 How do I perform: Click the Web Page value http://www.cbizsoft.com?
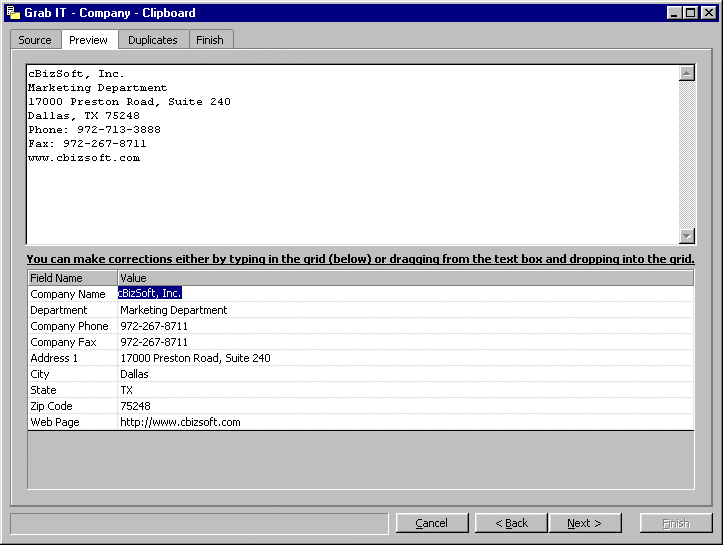[x=406, y=422]
